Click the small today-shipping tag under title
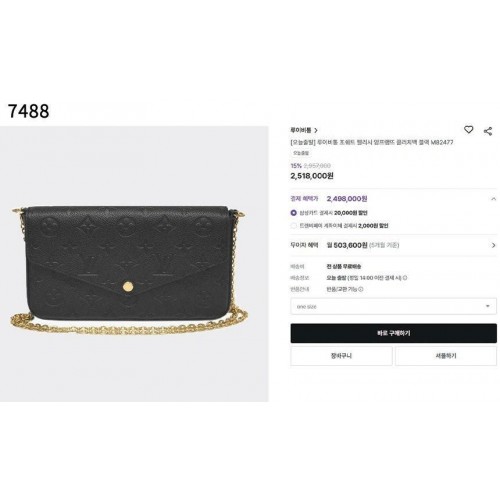The height and width of the screenshot is (500, 500). 301,153
